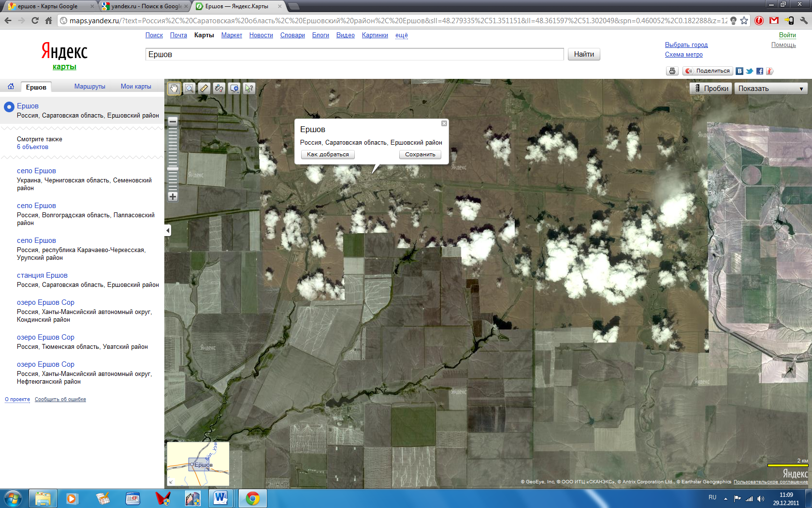Open the Показать layers dropdown
The width and height of the screenshot is (812, 508).
[x=771, y=89]
